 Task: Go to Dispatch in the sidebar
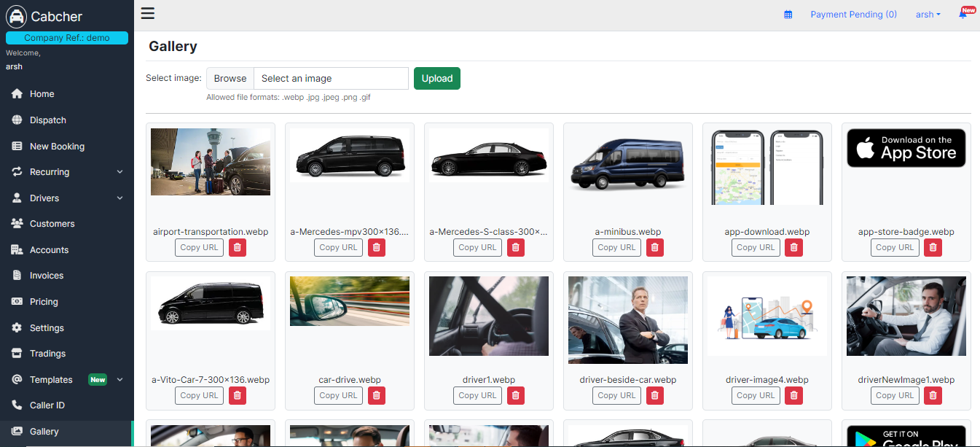(x=48, y=120)
